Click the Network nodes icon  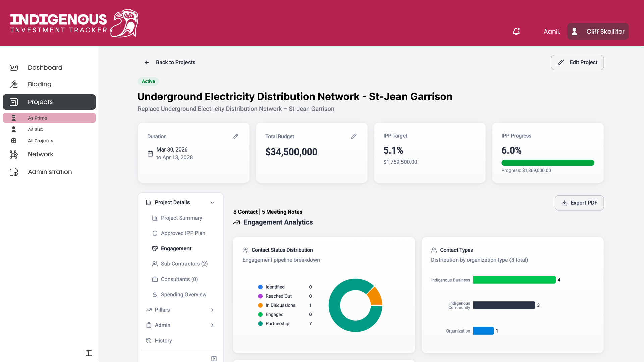tap(14, 154)
